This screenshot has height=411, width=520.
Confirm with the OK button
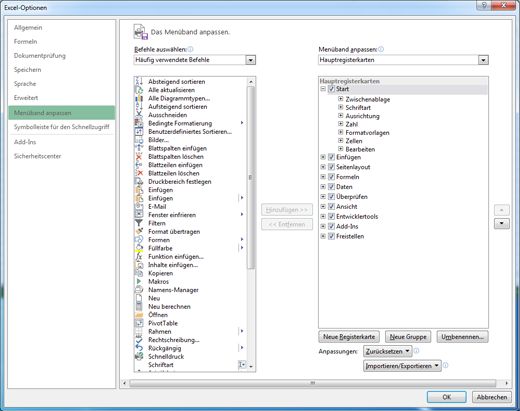(447, 397)
